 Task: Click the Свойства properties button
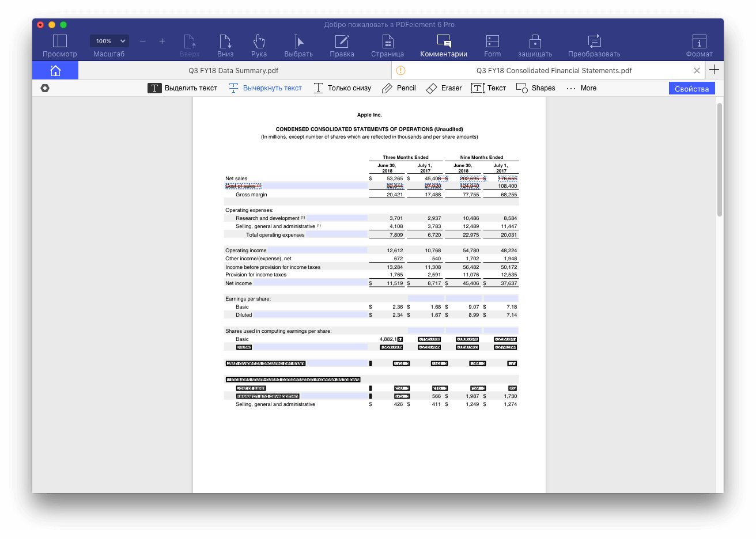(692, 89)
